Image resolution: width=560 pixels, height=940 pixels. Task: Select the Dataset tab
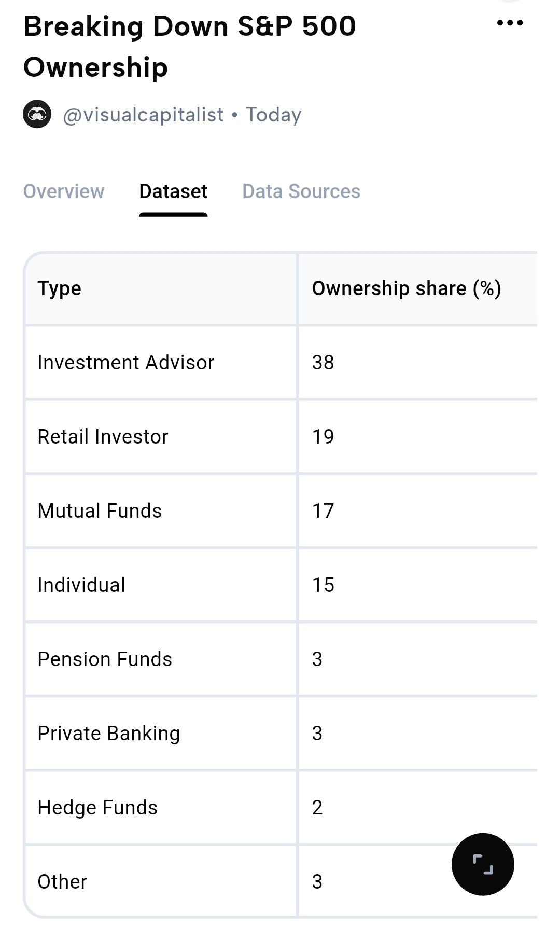coord(173,191)
